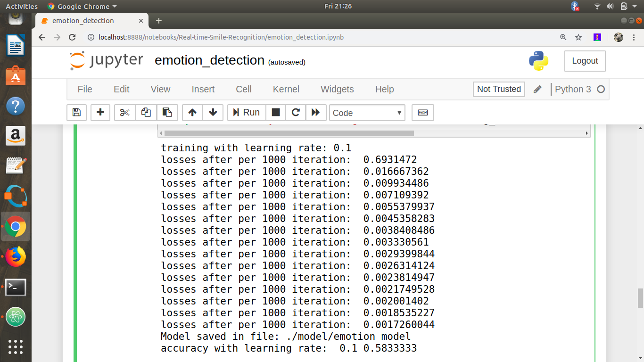The image size is (644, 362).
Task: Open the Code cell type dropdown
Action: click(367, 113)
